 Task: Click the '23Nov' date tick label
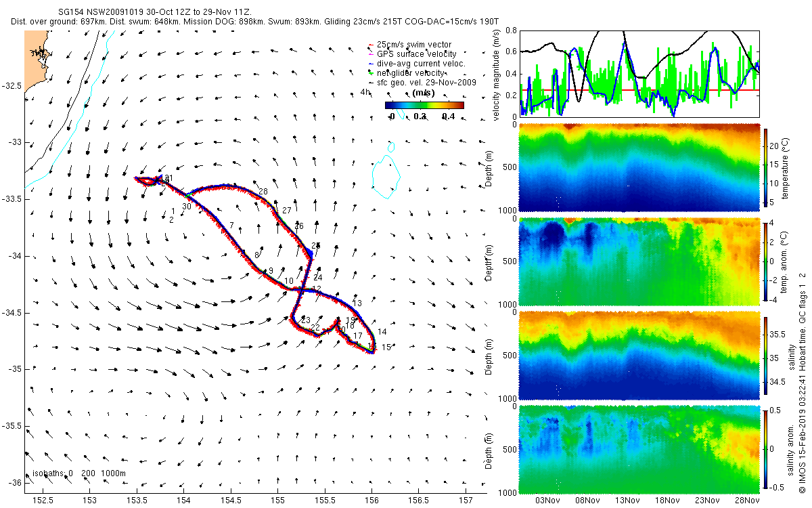[x=707, y=500]
